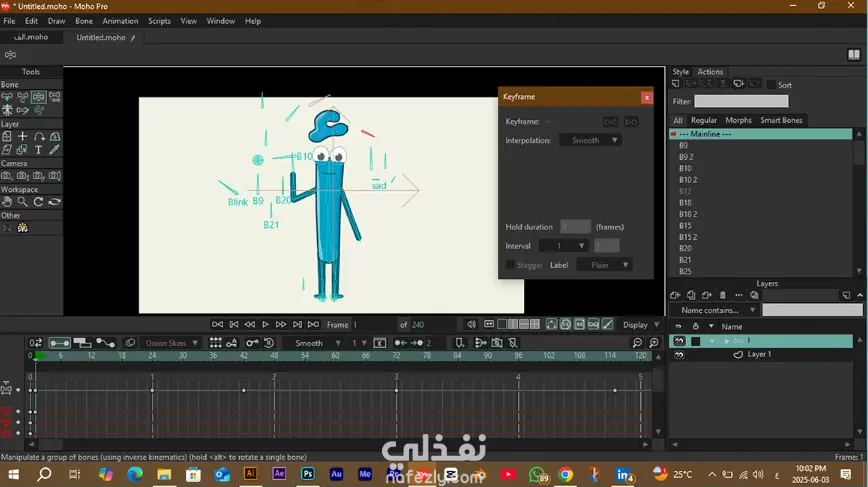868x487 pixels.
Task: Select the Select Bone tool
Action: 7,97
